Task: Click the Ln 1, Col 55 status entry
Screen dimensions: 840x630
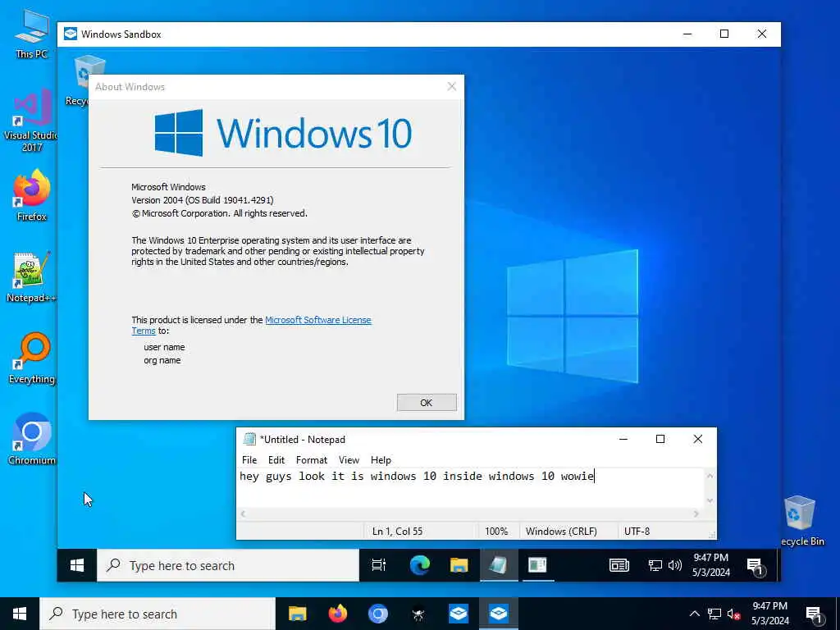Action: click(398, 531)
